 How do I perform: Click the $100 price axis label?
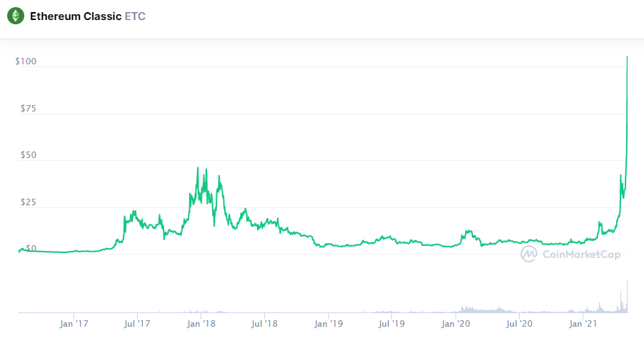(x=26, y=62)
